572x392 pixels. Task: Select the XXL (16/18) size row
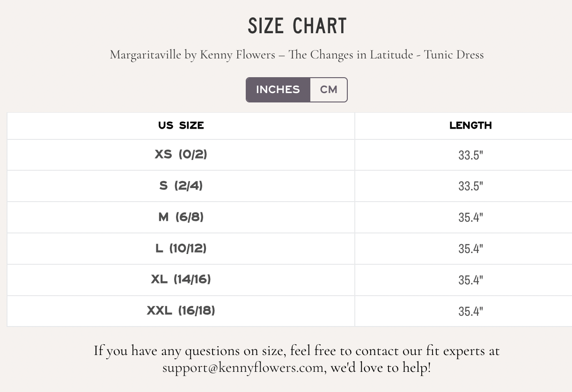point(181,311)
